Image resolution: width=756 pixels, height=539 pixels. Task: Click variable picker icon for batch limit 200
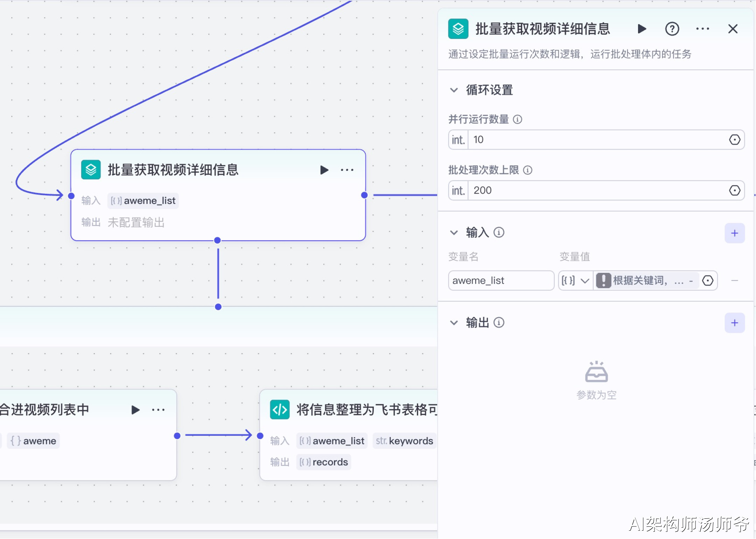[x=734, y=191]
